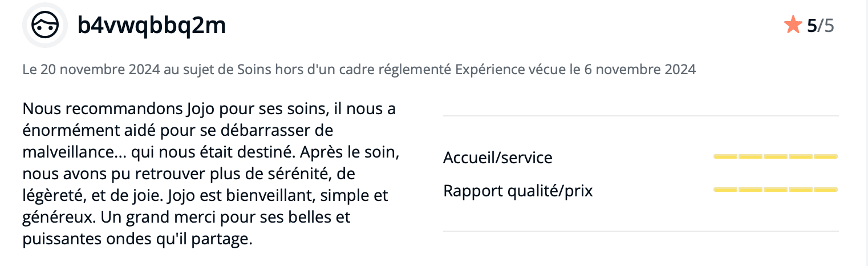Click first segment of Rapport qualité/prix bar

(x=725, y=189)
